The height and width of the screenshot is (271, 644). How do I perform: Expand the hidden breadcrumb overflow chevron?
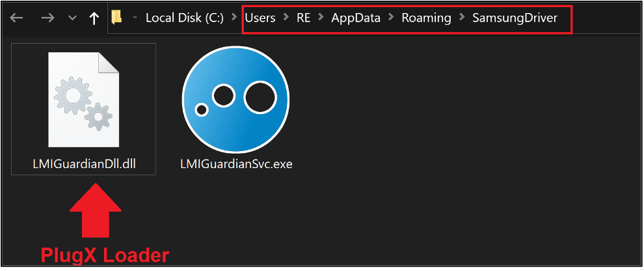(x=135, y=18)
